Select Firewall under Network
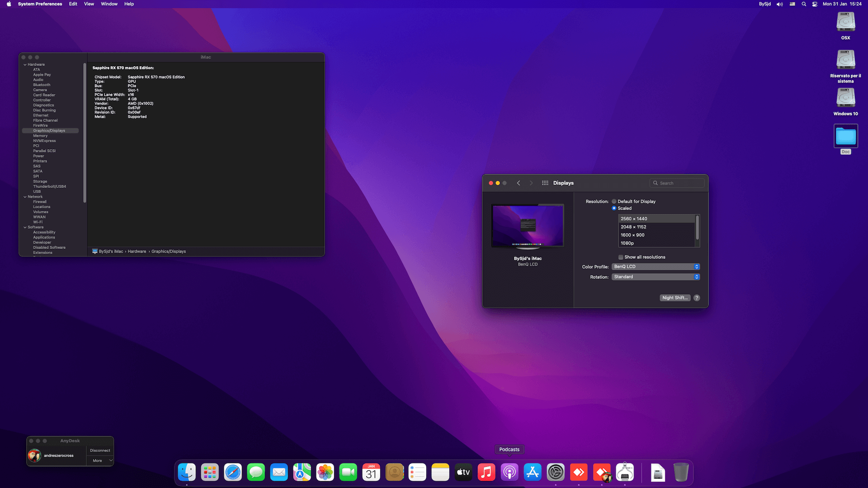This screenshot has height=488, width=868. (x=40, y=202)
